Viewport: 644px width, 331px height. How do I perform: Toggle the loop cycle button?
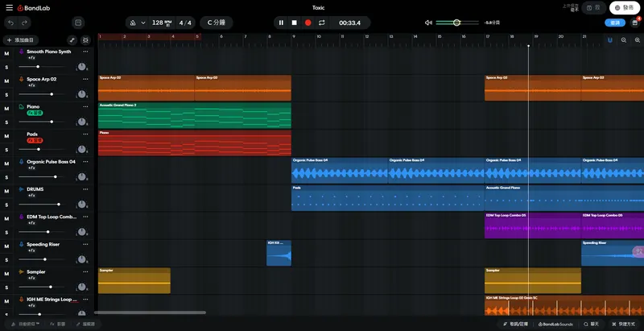[x=322, y=23]
